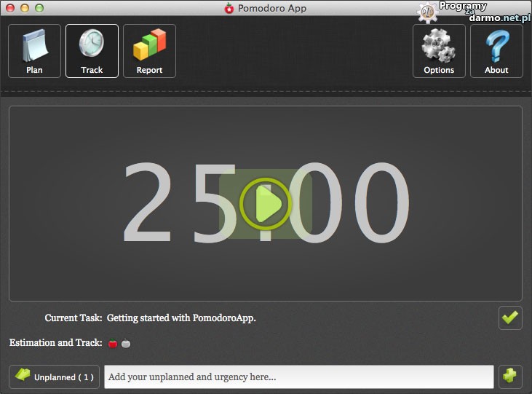Click the red tomato estimation icon

point(113,343)
